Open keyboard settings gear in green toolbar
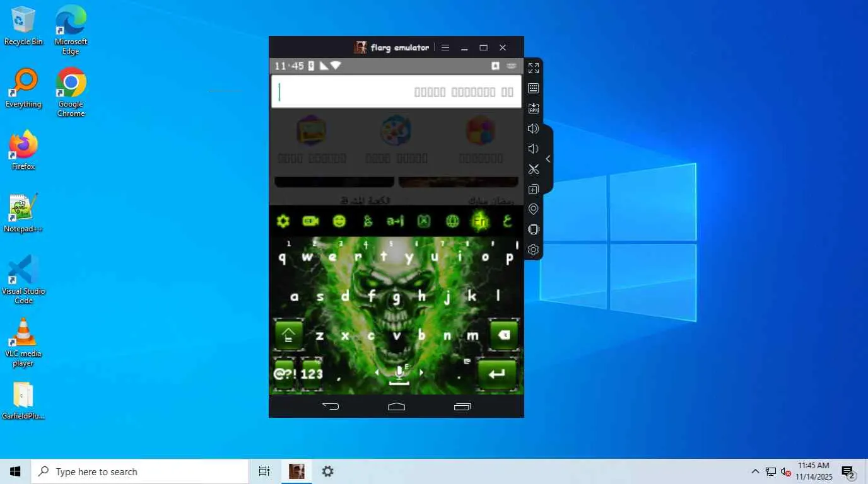 pyautogui.click(x=283, y=221)
